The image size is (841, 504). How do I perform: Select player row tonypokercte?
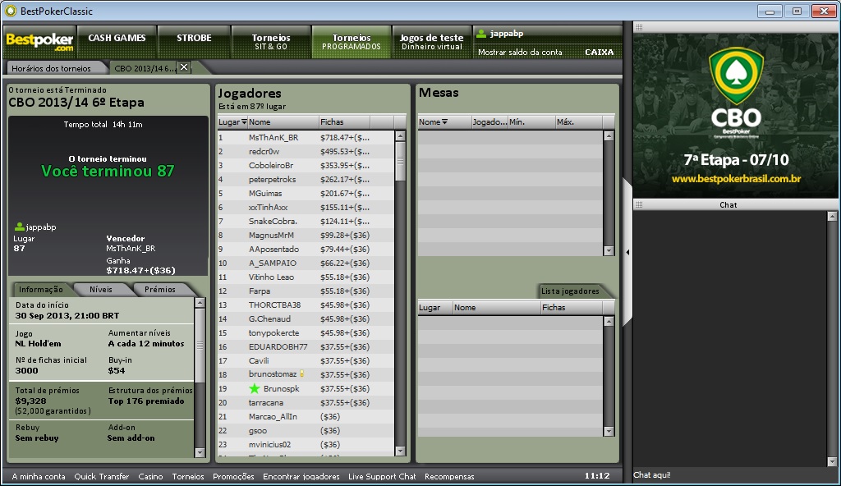point(306,333)
